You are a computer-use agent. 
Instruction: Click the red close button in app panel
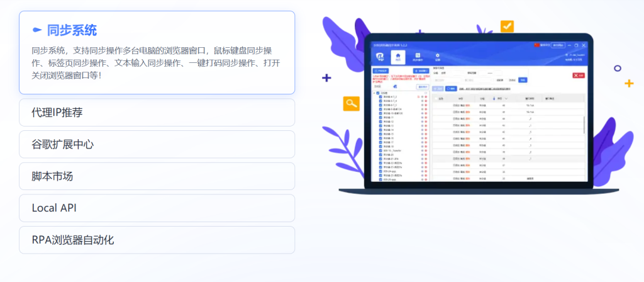(x=579, y=76)
